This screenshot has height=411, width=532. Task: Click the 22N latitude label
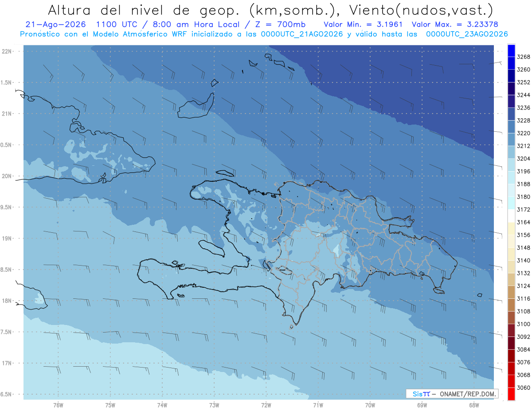tap(8, 51)
